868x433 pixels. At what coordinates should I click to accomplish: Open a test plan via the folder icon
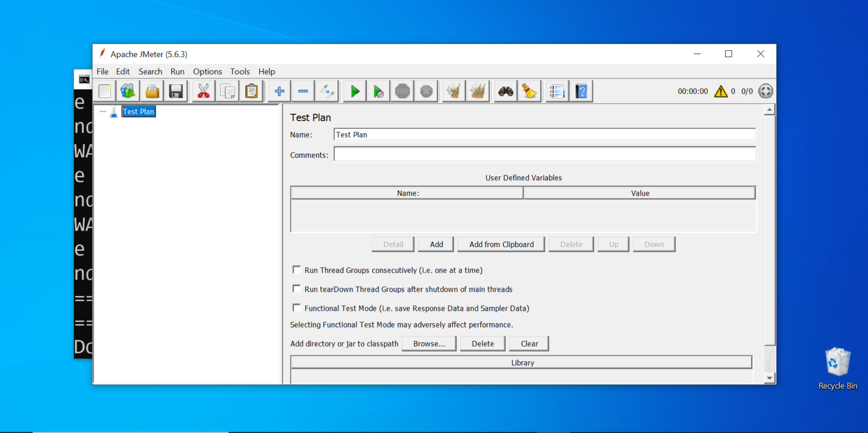tap(151, 90)
